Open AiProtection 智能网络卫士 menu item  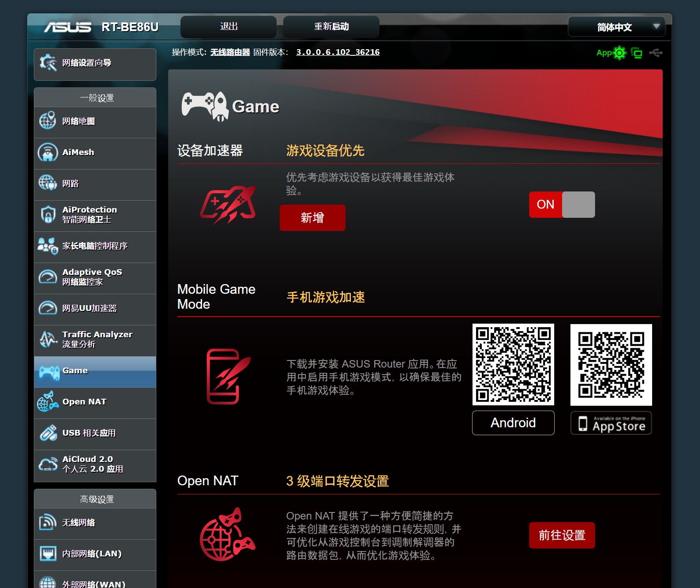pyautogui.click(x=95, y=215)
